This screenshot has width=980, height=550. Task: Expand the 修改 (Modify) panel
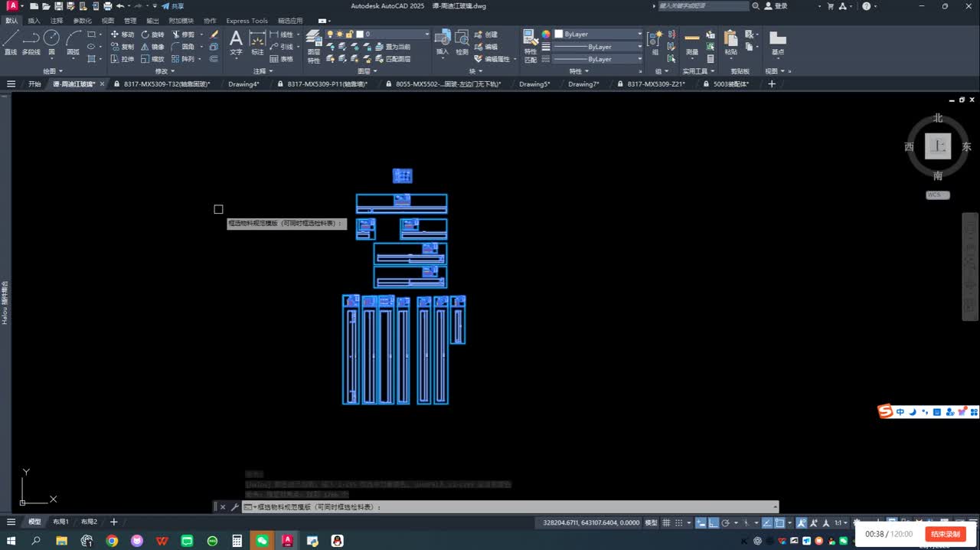[x=163, y=71]
